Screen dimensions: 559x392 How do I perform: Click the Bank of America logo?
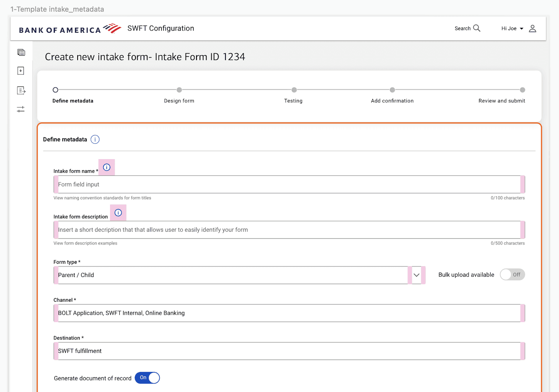coord(70,29)
